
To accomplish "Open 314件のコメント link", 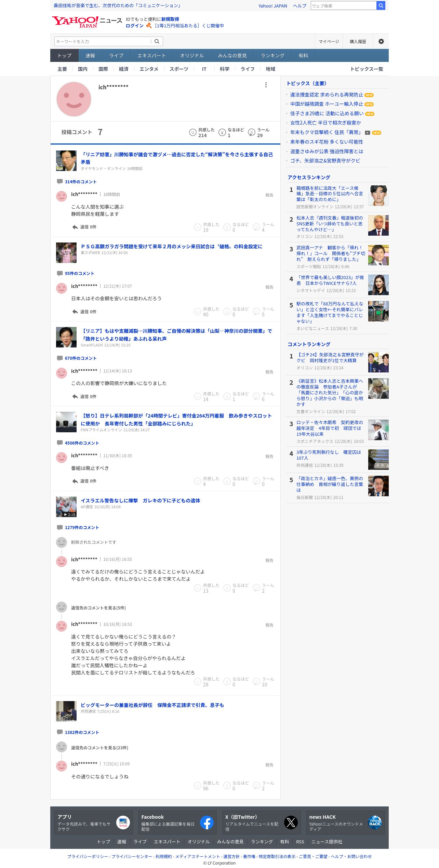I will (81, 182).
